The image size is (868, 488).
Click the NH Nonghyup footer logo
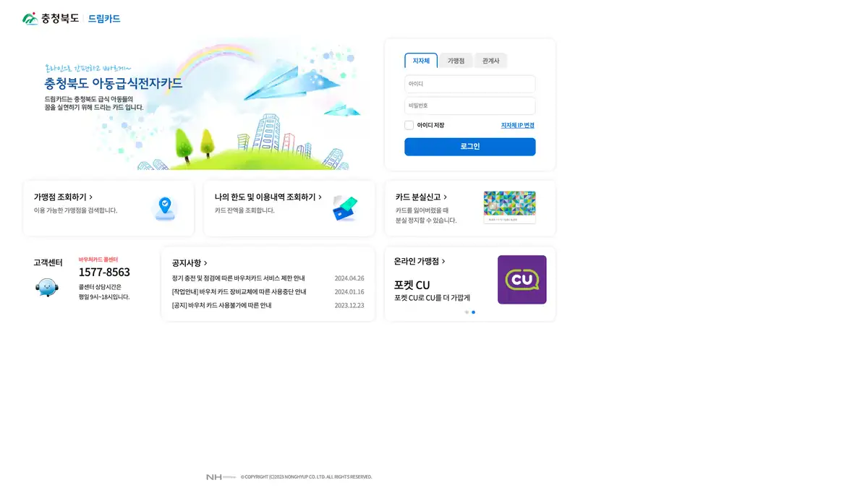(221, 477)
